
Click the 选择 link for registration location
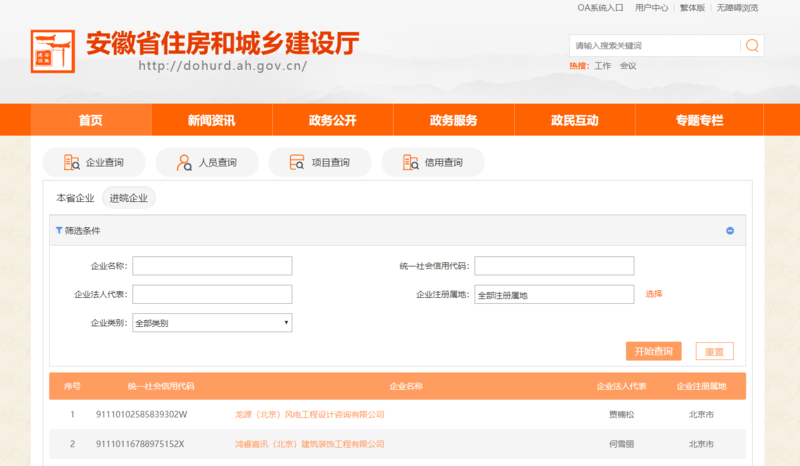click(654, 294)
